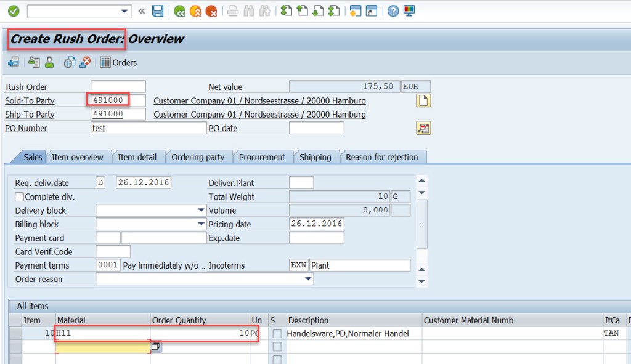
Task: Cancel with the red X icon
Action: [211, 10]
